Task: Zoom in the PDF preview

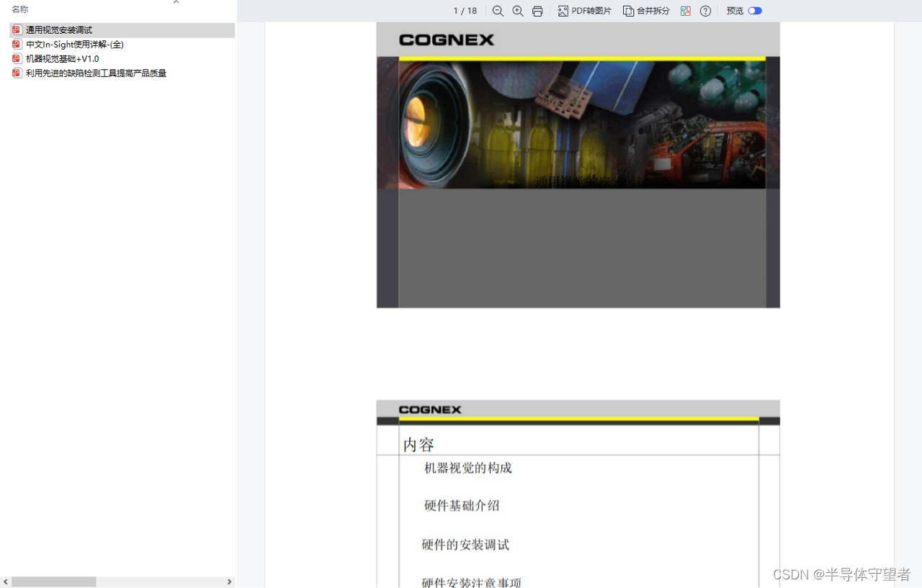Action: tap(518, 11)
